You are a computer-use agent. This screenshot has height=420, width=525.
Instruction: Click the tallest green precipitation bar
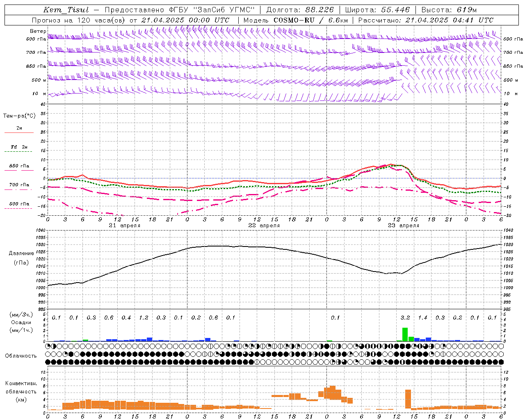click(x=405, y=334)
